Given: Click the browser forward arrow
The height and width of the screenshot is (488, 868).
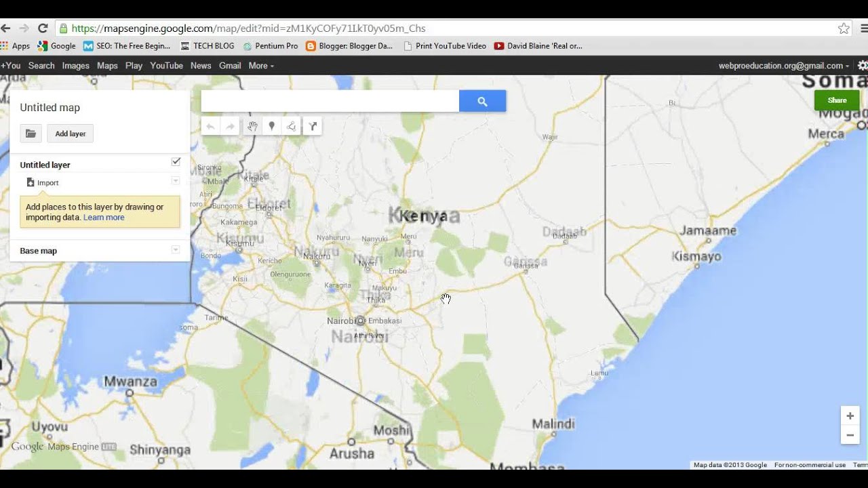Looking at the screenshot, I should tap(24, 28).
